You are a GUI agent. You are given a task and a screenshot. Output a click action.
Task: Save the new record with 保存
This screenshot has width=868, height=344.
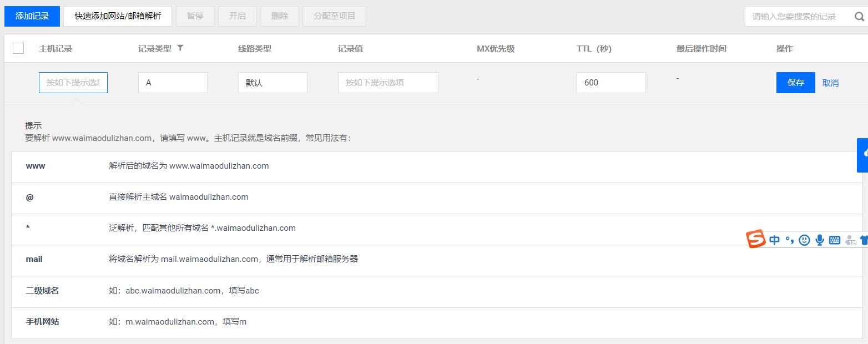tap(796, 83)
